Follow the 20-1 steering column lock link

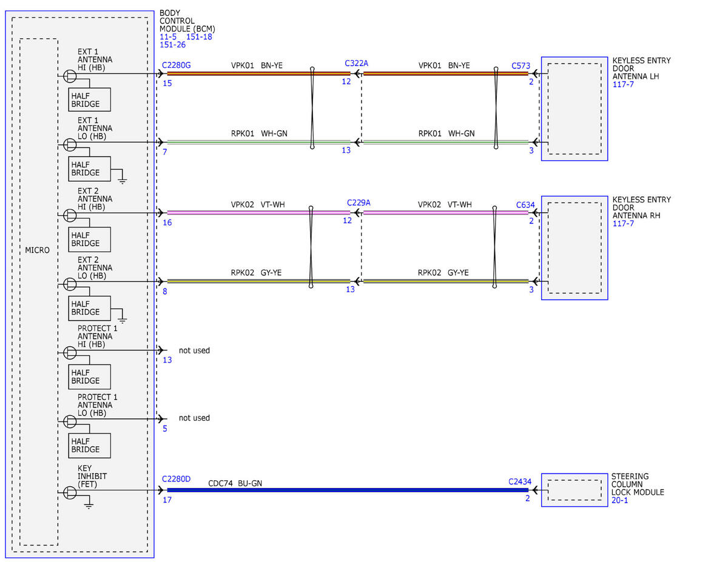pyautogui.click(x=619, y=500)
